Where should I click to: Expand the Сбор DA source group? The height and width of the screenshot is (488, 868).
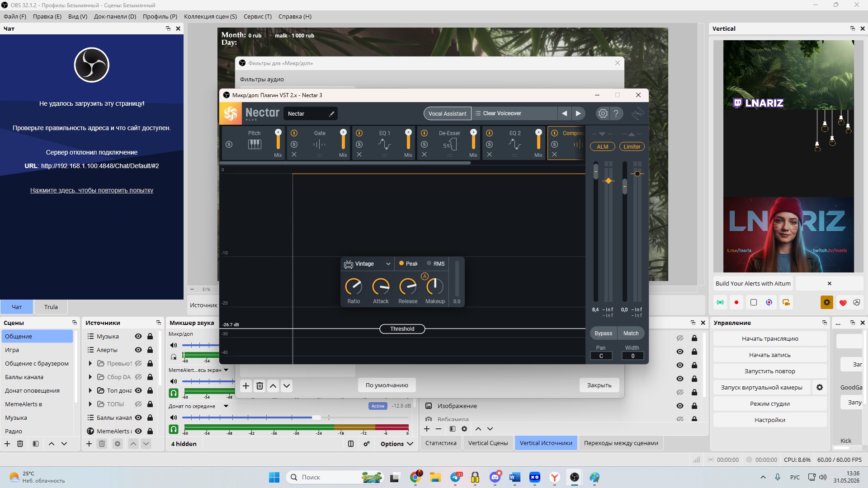(90, 377)
